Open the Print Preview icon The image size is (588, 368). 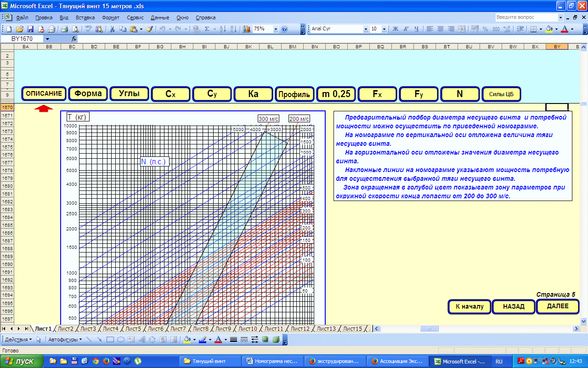pos(75,29)
